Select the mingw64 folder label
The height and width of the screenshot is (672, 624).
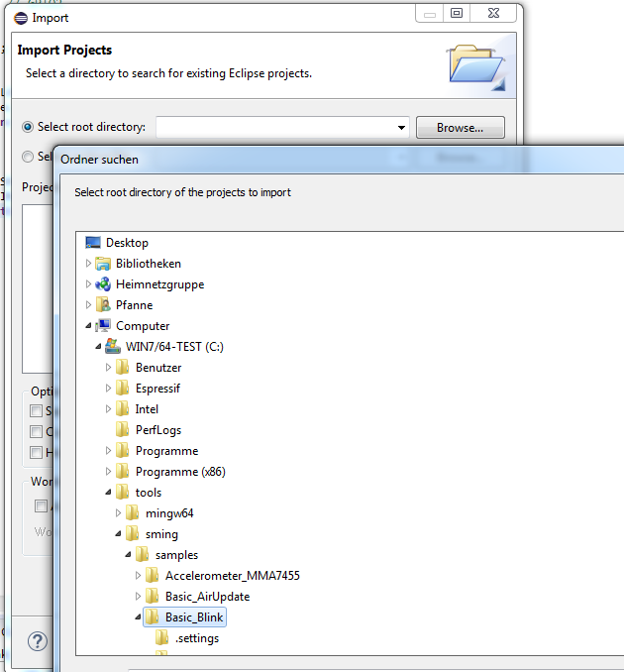click(x=169, y=513)
